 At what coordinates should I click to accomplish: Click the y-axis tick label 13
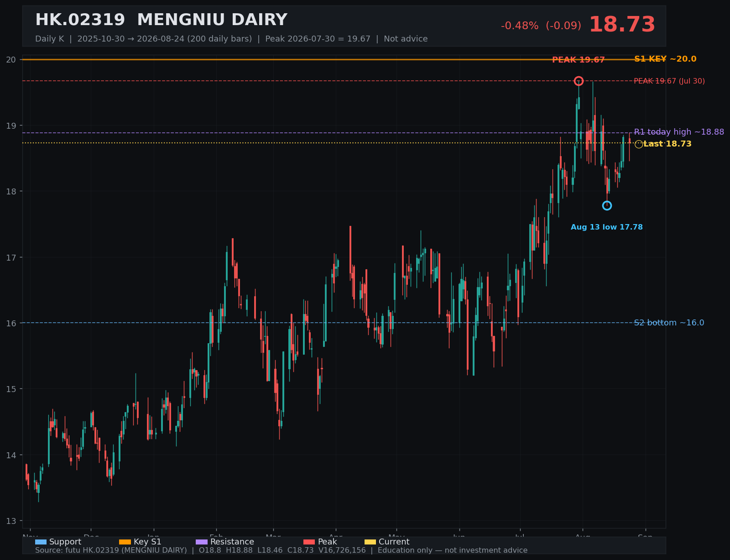click(x=11, y=521)
